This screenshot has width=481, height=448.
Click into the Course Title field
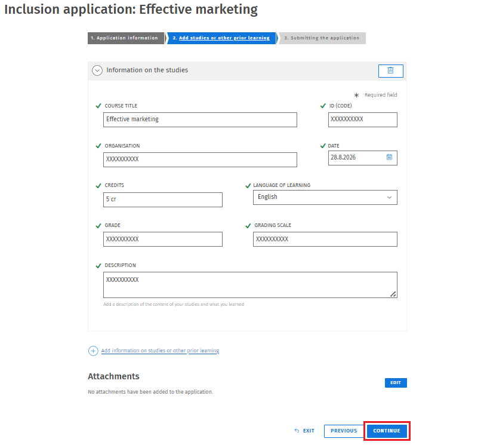[x=200, y=119]
